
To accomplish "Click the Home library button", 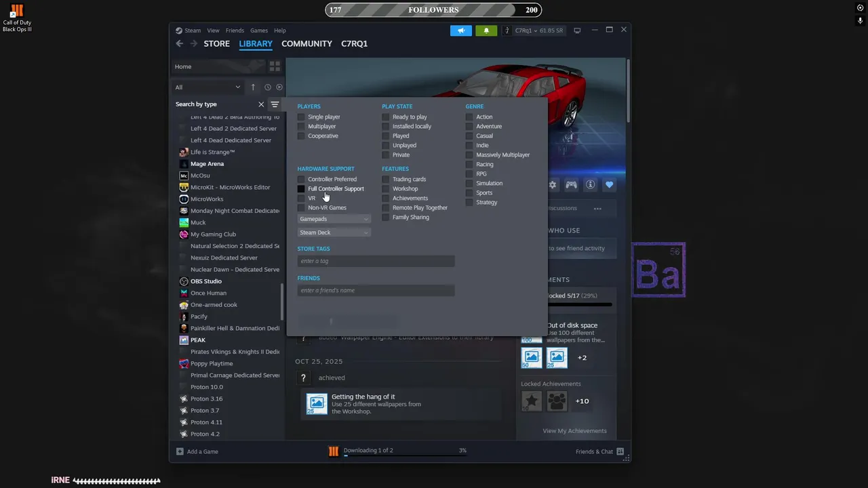I will tap(218, 66).
